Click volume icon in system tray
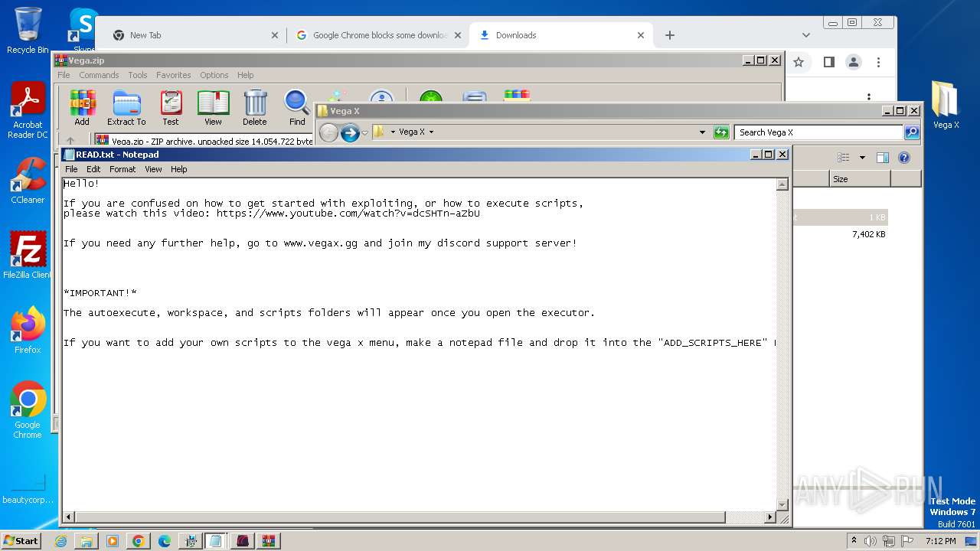980x551 pixels. (x=871, y=541)
